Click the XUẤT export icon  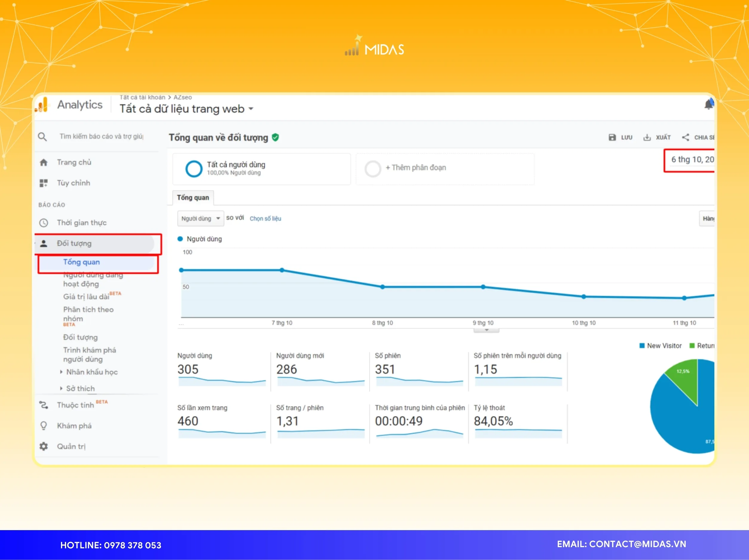(x=647, y=137)
